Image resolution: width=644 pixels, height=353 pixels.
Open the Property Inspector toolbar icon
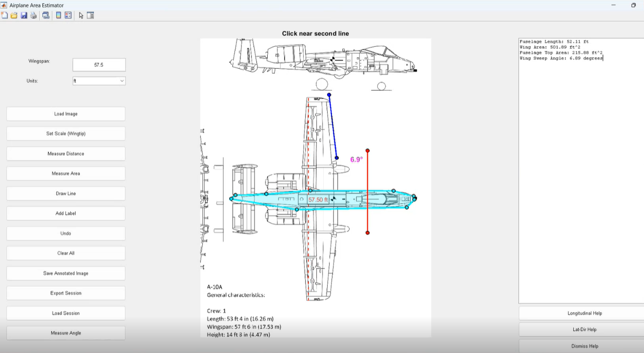90,15
